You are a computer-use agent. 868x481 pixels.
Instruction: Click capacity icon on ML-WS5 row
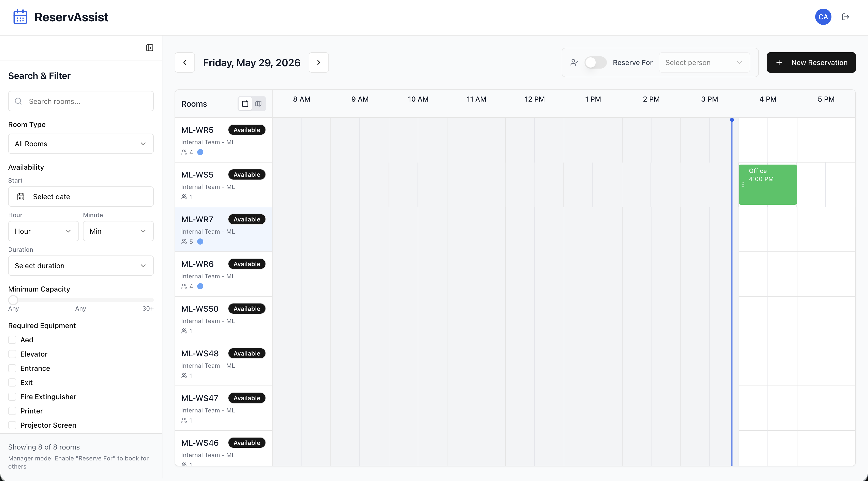point(184,197)
